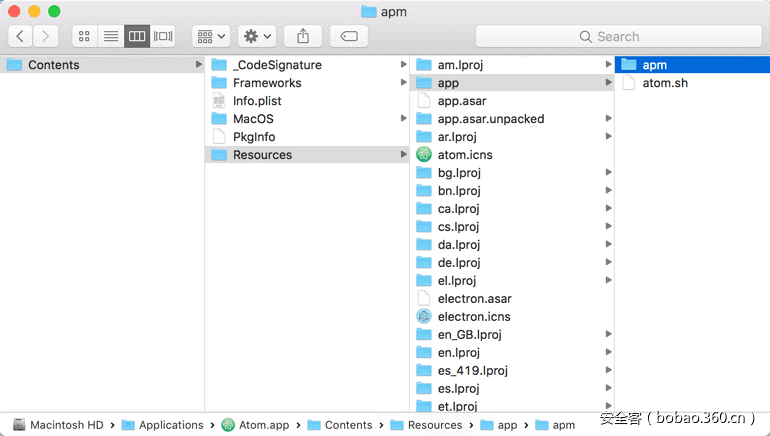
Task: Switch to Cover Flow view
Action: click(x=163, y=36)
